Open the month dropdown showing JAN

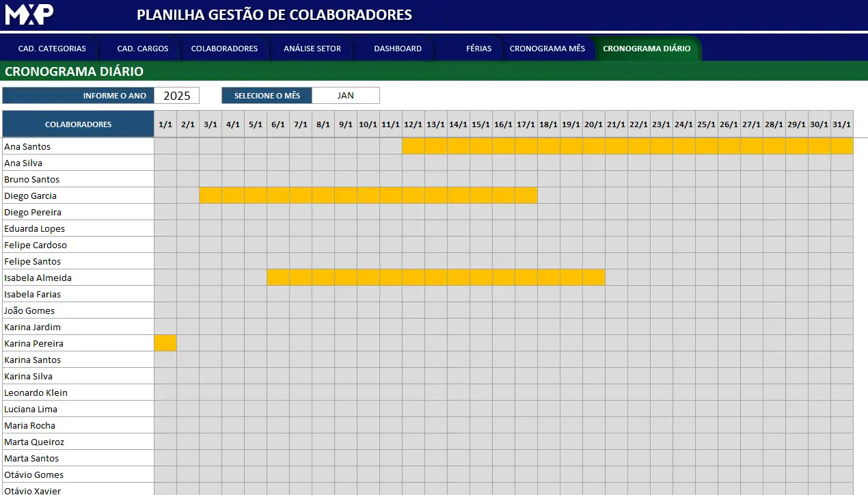tap(345, 96)
